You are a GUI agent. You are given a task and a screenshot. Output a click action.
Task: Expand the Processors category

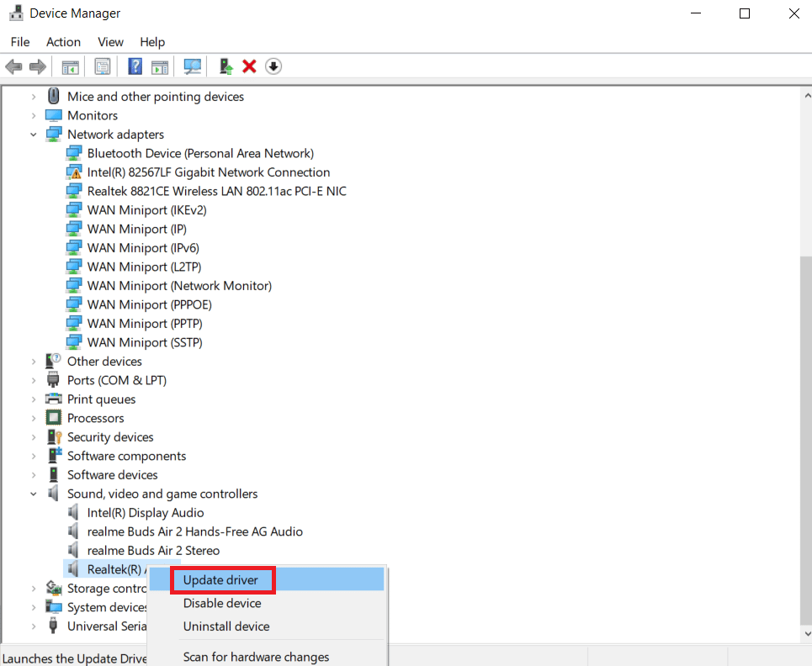tap(34, 418)
